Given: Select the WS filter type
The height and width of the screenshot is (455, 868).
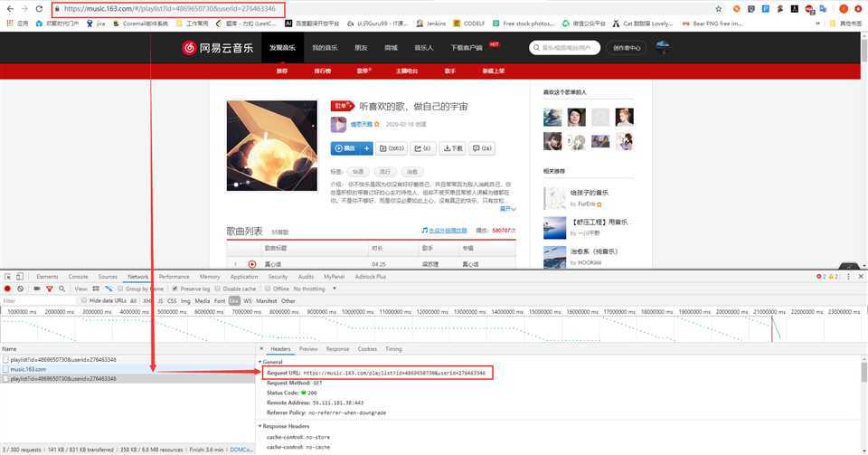Looking at the screenshot, I should pyautogui.click(x=248, y=300).
